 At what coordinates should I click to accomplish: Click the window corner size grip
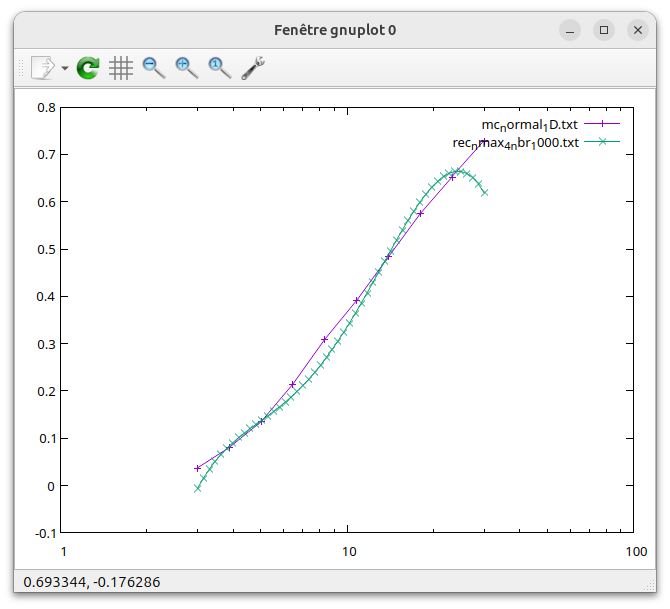click(649, 585)
